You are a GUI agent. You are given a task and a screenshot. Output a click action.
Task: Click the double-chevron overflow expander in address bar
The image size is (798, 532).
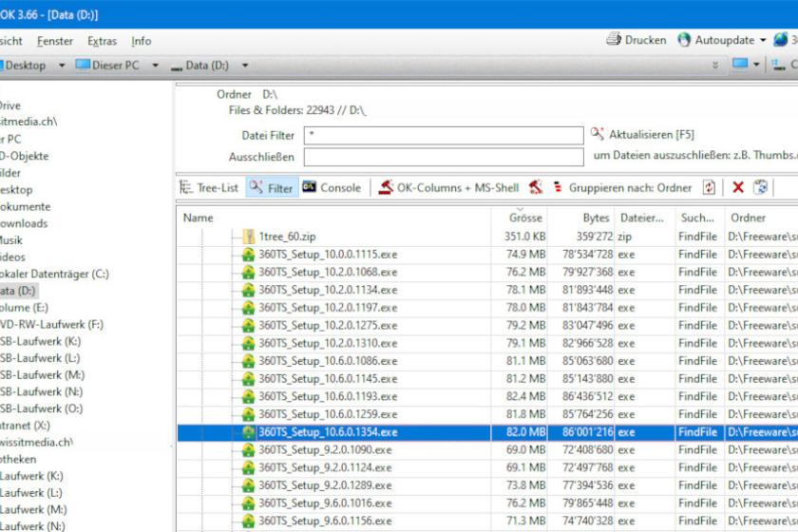click(715, 66)
